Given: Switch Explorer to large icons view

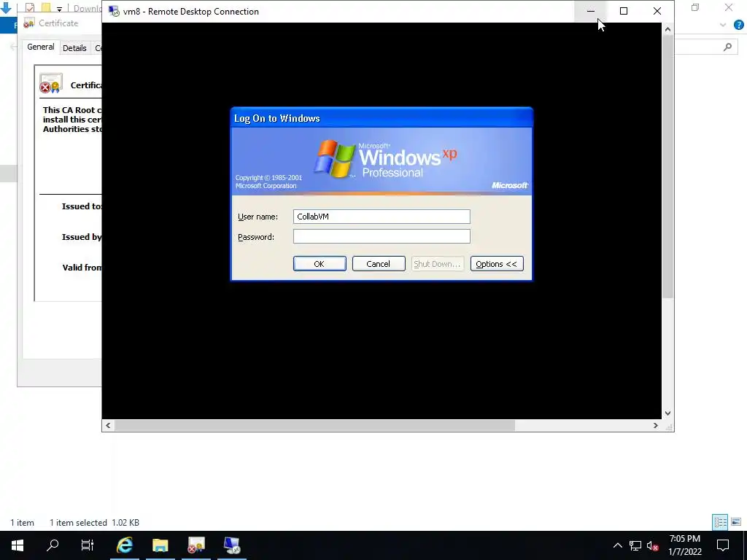Looking at the screenshot, I should click(x=736, y=522).
